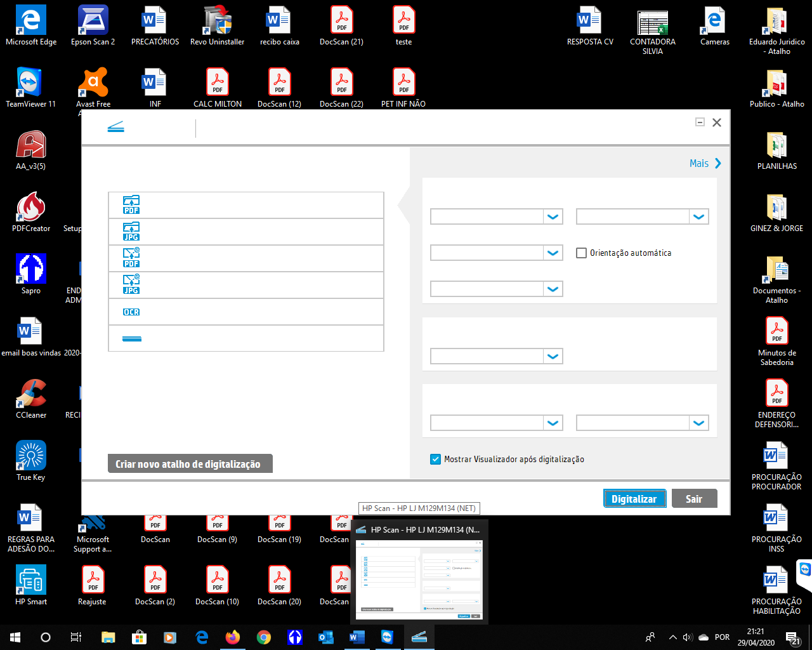Open the Revo Uninstaller desktop icon
This screenshot has width=812, height=650.
(218, 25)
